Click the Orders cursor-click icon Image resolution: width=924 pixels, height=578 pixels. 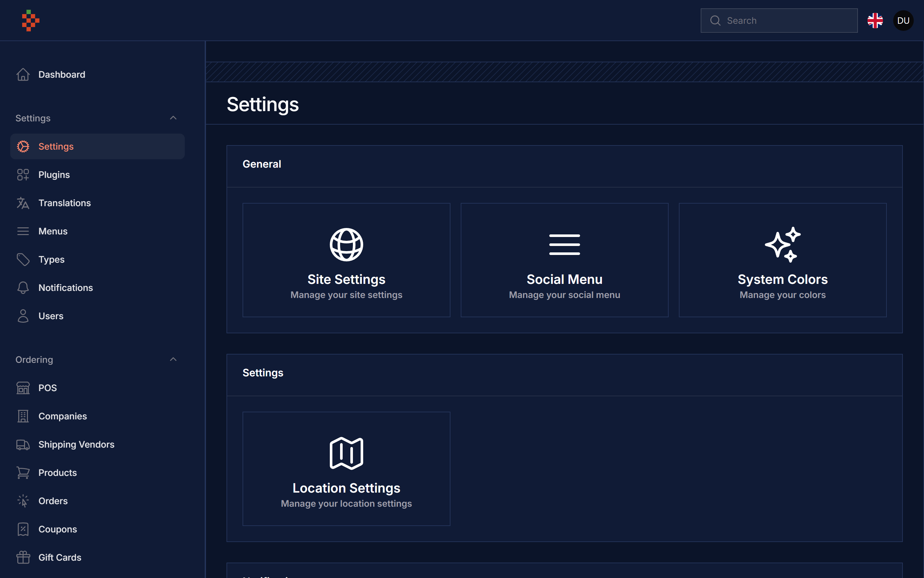(23, 501)
